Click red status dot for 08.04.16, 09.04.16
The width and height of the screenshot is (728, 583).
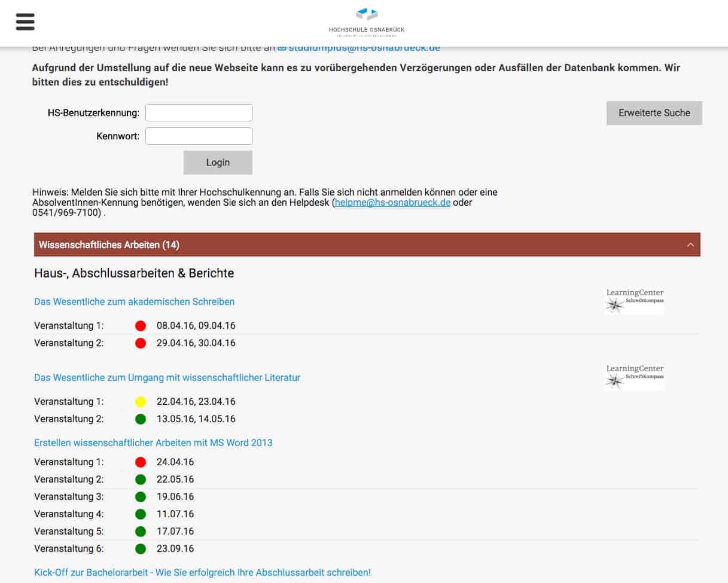pyautogui.click(x=141, y=326)
